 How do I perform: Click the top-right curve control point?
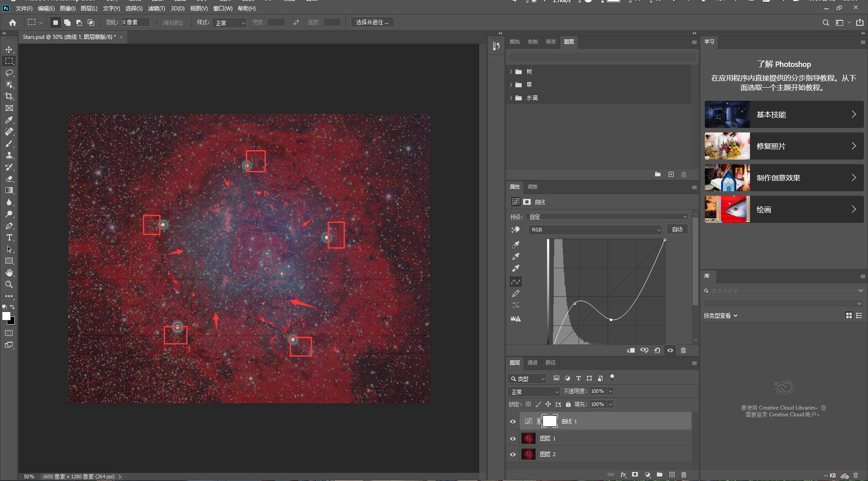[x=665, y=240]
